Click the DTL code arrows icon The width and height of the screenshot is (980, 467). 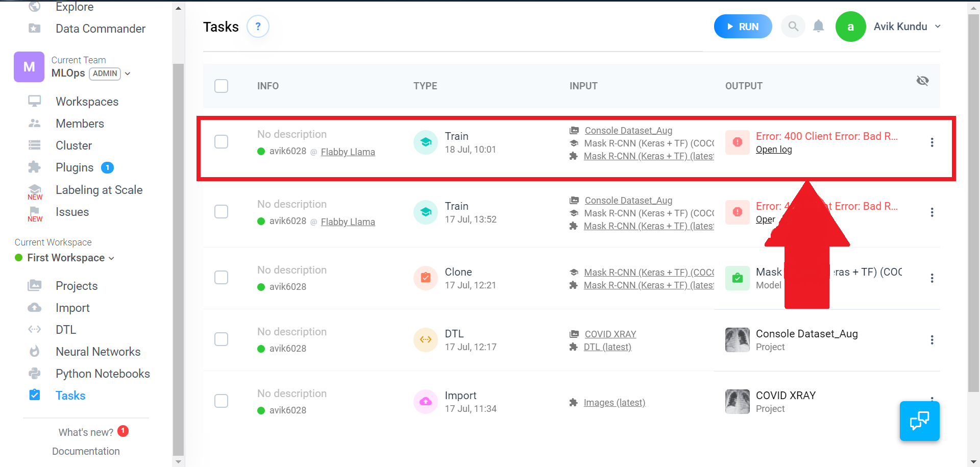click(x=34, y=329)
